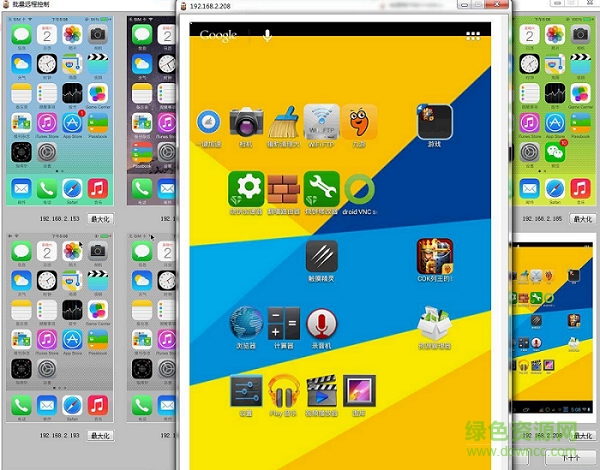Image resolution: width=600 pixels, height=470 pixels.
Task: Open WeChat on the green 192.168.2.185 device
Action: point(555,152)
